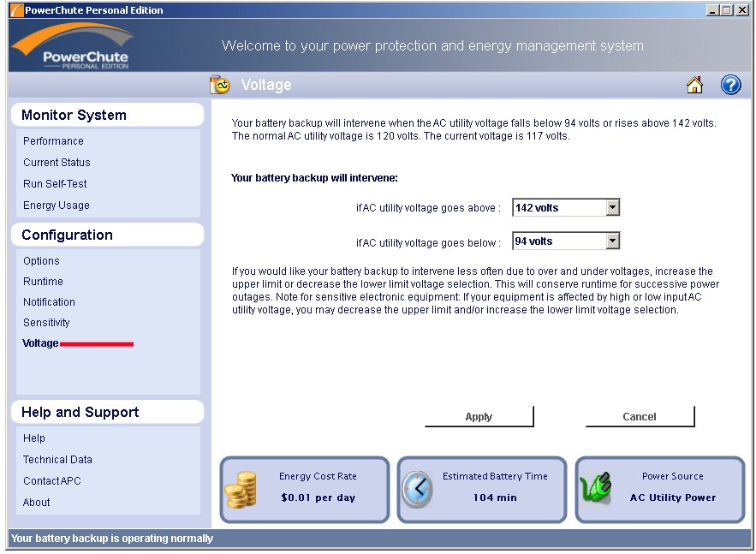Screen dimensions: 756x554
Task: Open Configuration Options
Action: [41, 261]
